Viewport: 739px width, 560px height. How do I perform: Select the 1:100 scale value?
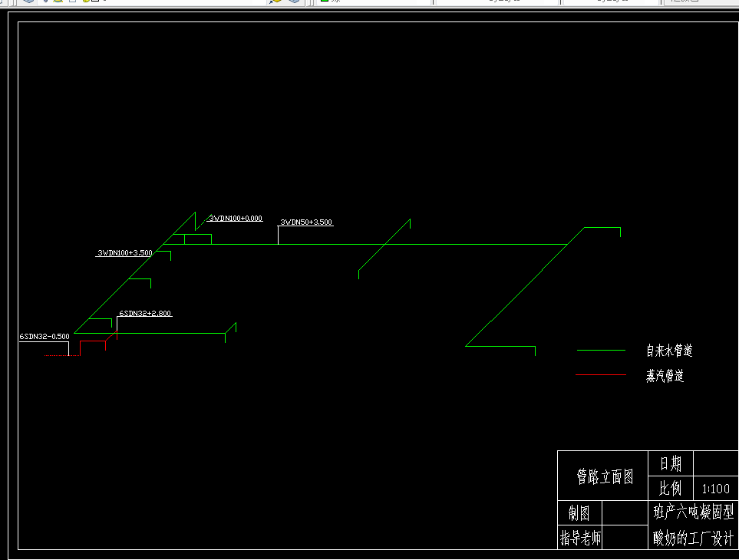715,489
